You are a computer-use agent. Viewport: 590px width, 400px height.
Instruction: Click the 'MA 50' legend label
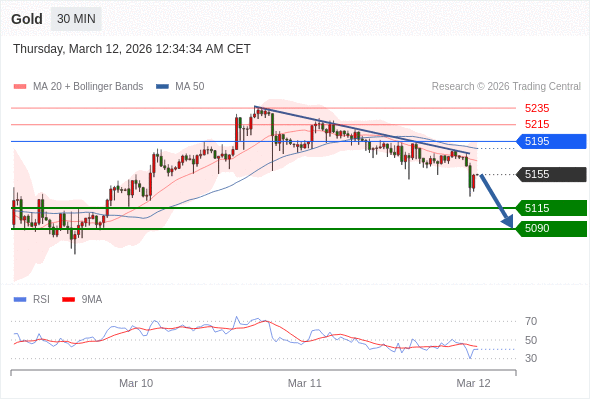[x=190, y=87]
